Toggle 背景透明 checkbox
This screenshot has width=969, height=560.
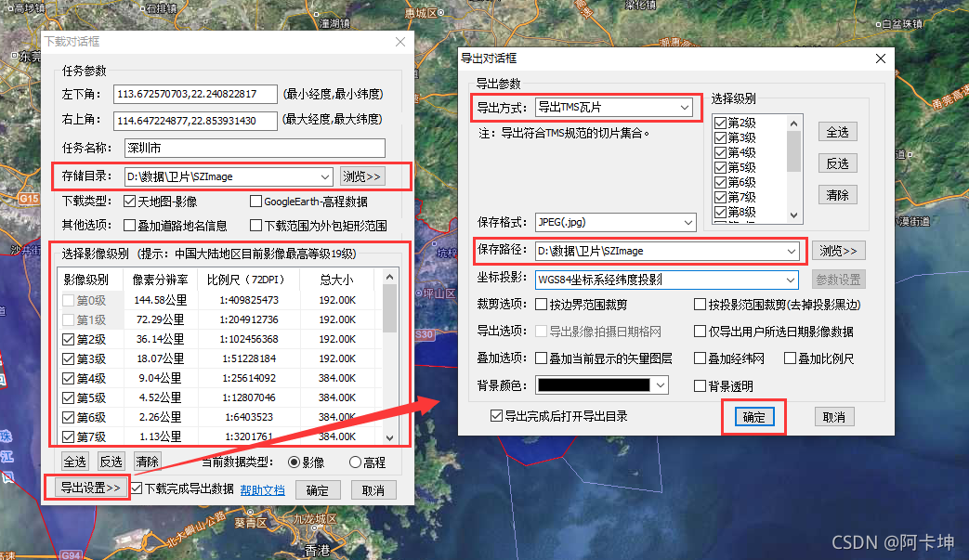(x=701, y=386)
